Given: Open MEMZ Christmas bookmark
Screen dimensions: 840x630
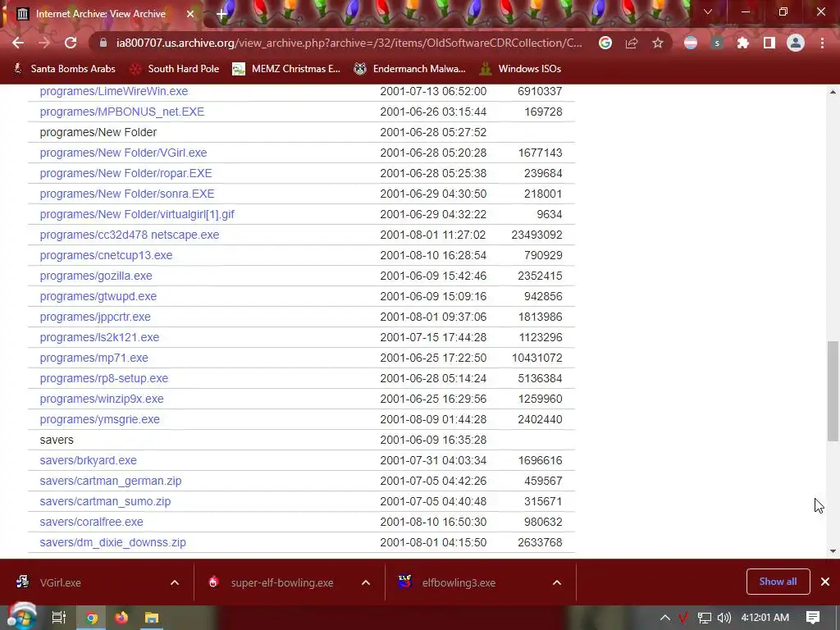Looking at the screenshot, I should click(x=286, y=69).
